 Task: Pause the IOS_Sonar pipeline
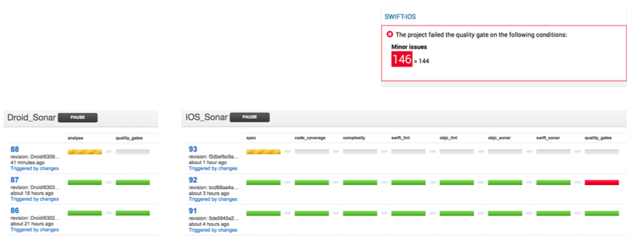click(249, 118)
